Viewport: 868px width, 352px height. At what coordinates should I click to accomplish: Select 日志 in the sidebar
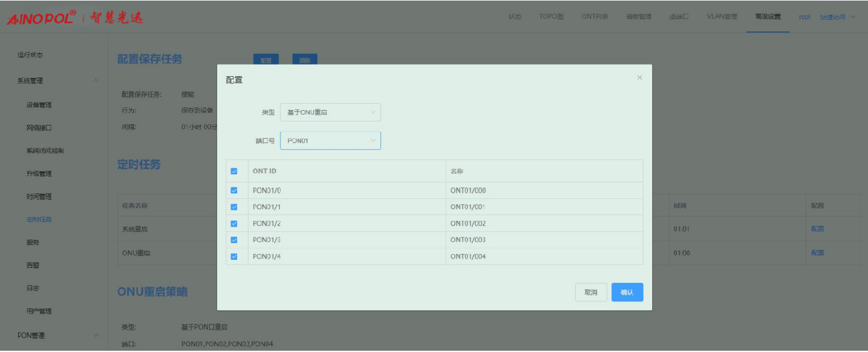pos(33,288)
